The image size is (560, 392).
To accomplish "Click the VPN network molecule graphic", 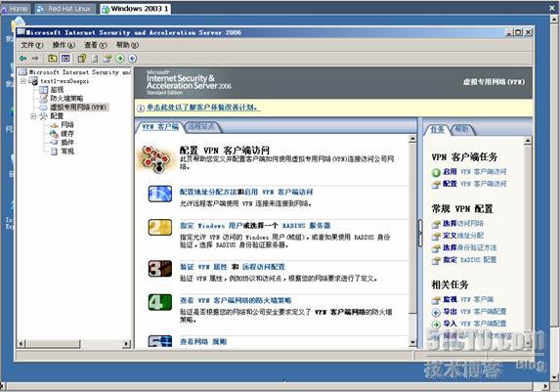I will click(x=155, y=159).
